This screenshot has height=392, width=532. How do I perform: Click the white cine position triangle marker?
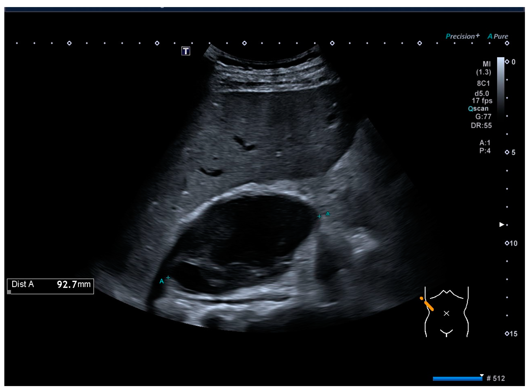(x=482, y=375)
